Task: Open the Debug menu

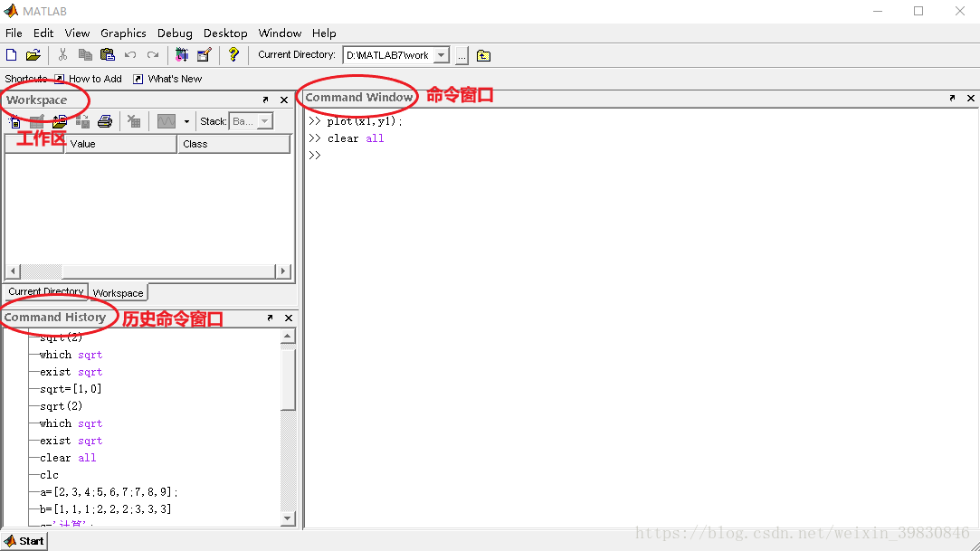Action: pos(175,33)
